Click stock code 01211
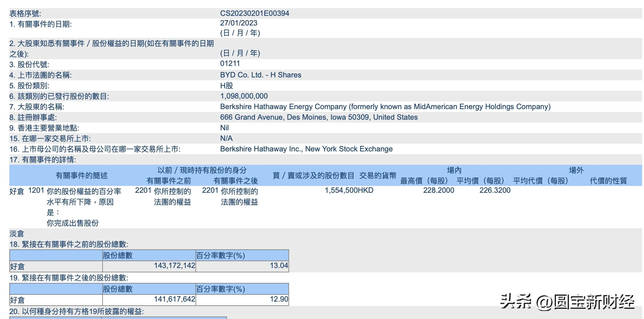This screenshot has width=644, height=319. (230, 63)
